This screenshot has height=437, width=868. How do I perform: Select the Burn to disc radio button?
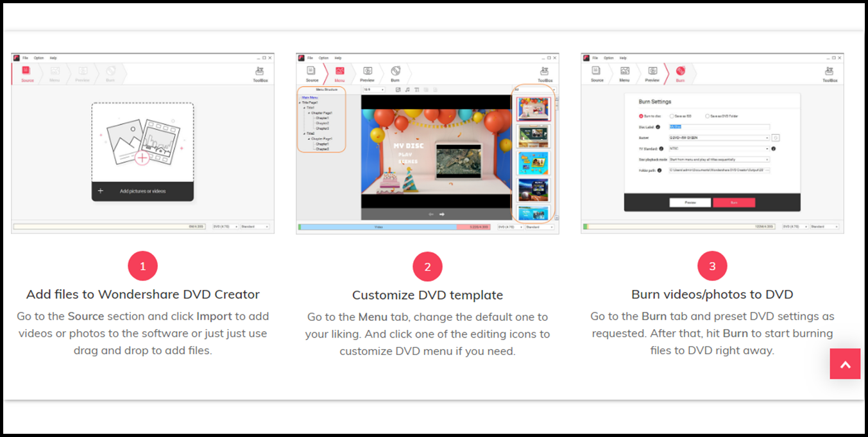coord(642,116)
